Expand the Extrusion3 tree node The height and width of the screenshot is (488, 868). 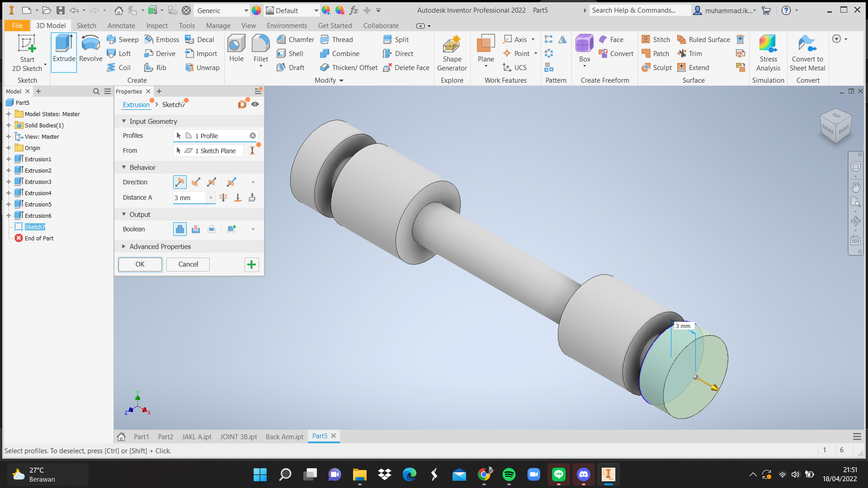(x=9, y=182)
